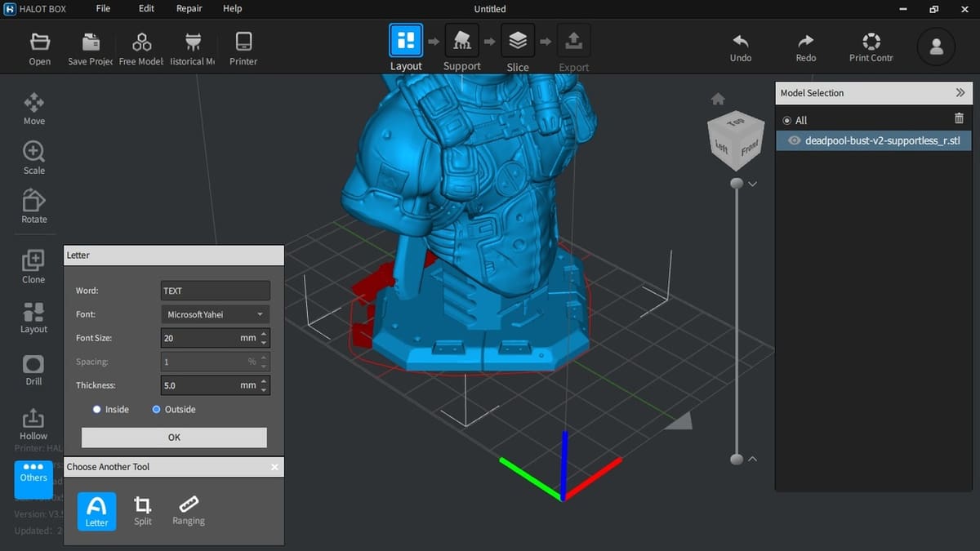Click OK in the Letter dialog
The width and height of the screenshot is (980, 551).
click(x=174, y=438)
